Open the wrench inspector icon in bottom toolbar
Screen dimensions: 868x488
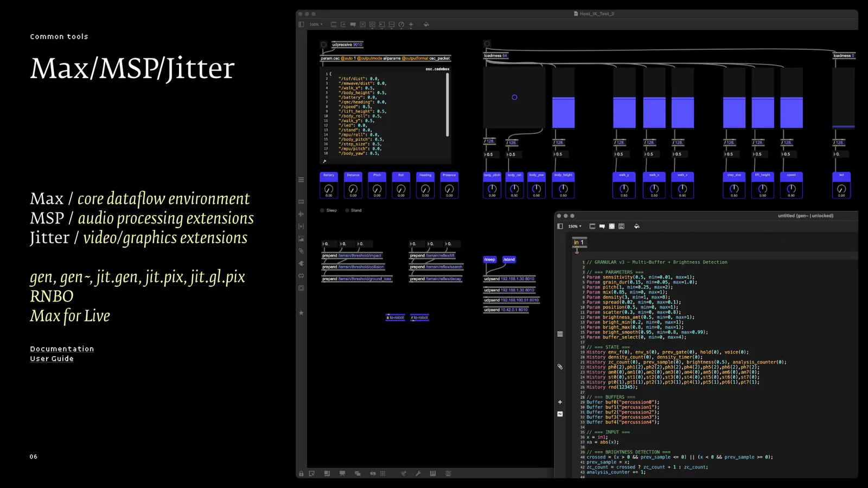(x=418, y=473)
